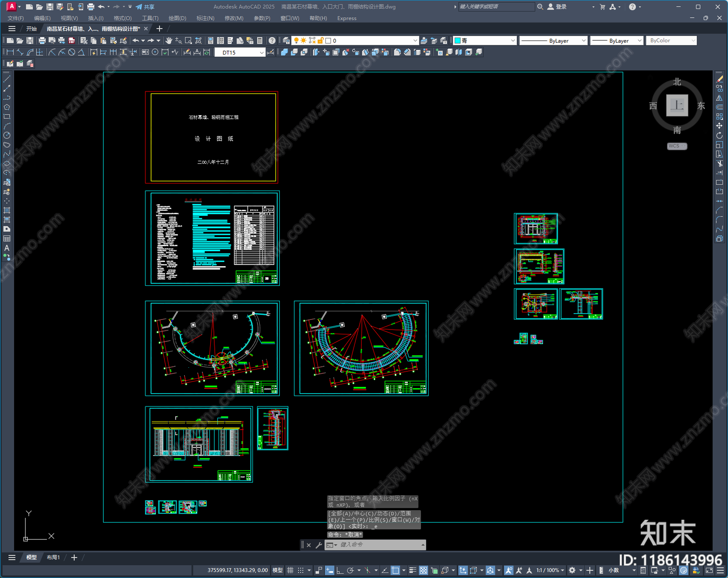Open the layer dropdown showing 0
This screenshot has width=728, height=578.
[355, 41]
